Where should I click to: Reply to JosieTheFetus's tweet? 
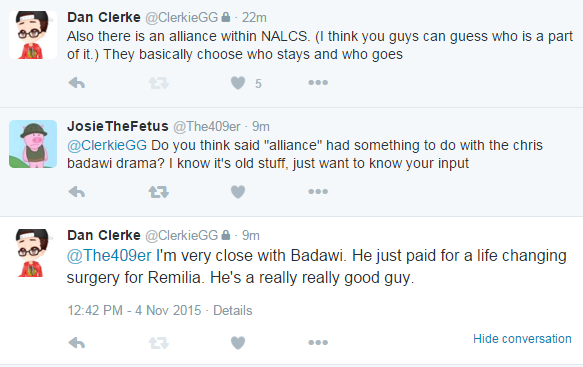pos(77,192)
